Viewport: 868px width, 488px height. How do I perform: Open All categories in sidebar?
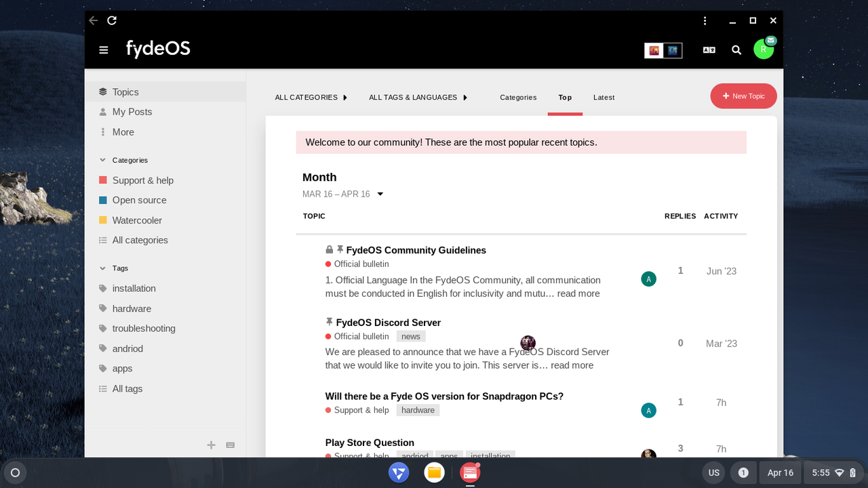pos(165,240)
